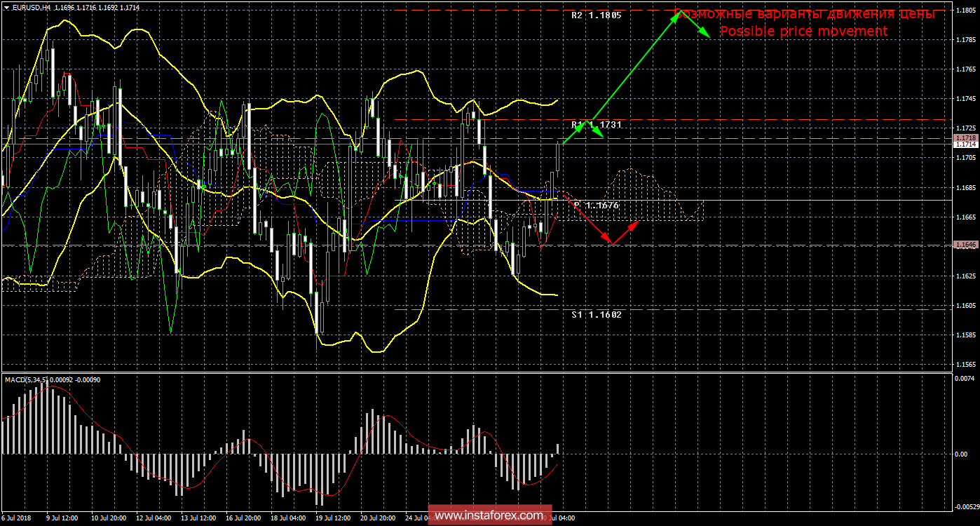Select the R2 1.1805 resistance label
980x526 pixels.
[x=596, y=15]
